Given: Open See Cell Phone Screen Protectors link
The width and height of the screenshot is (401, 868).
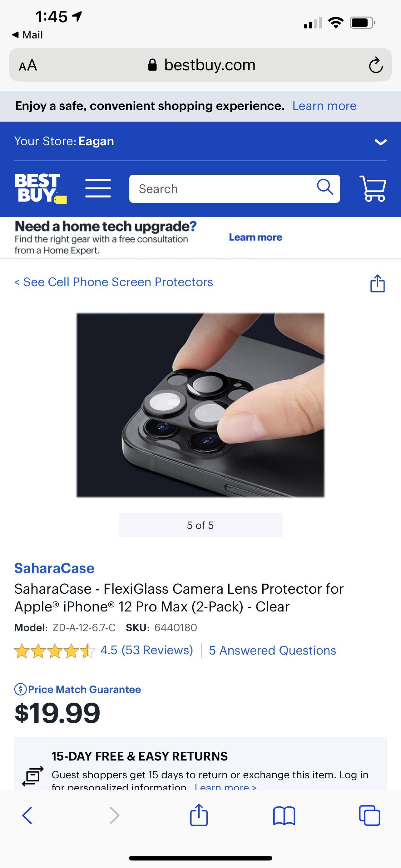Looking at the screenshot, I should [113, 282].
